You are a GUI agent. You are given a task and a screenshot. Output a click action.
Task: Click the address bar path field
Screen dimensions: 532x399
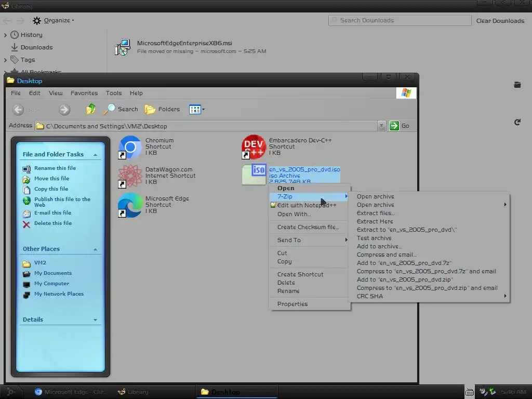click(x=206, y=126)
